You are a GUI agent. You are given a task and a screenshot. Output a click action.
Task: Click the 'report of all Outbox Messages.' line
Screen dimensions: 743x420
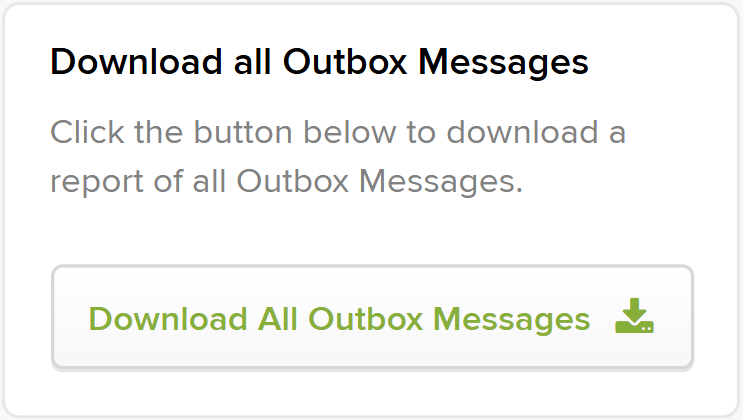point(287,182)
